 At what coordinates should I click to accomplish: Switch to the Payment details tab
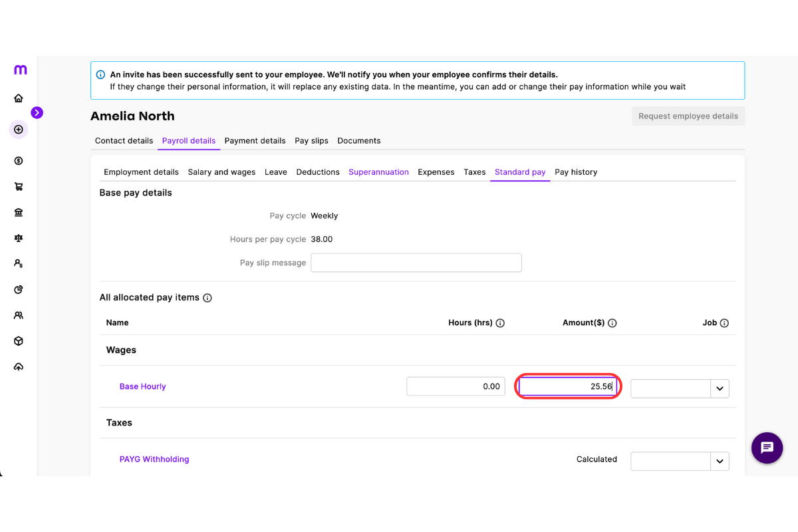click(255, 140)
